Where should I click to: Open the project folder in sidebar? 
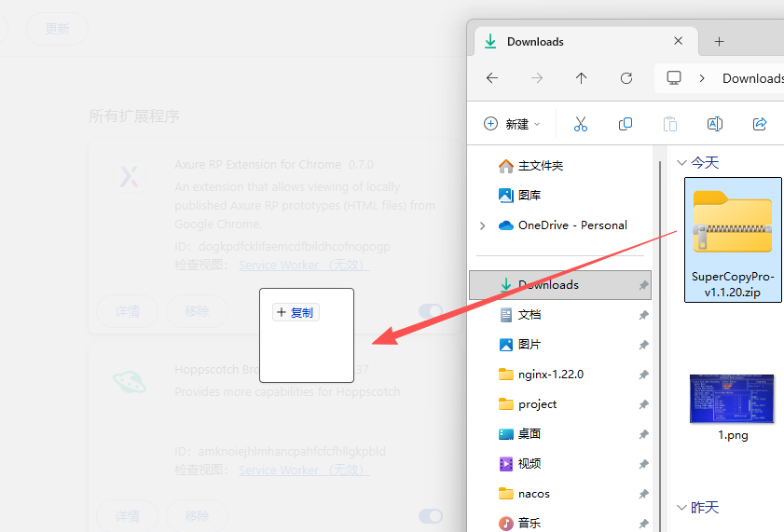point(537,404)
